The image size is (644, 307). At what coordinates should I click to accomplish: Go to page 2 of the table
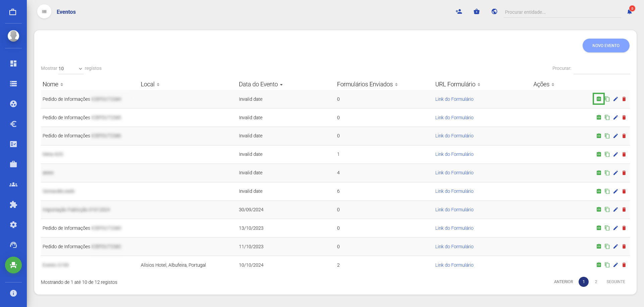596,282
